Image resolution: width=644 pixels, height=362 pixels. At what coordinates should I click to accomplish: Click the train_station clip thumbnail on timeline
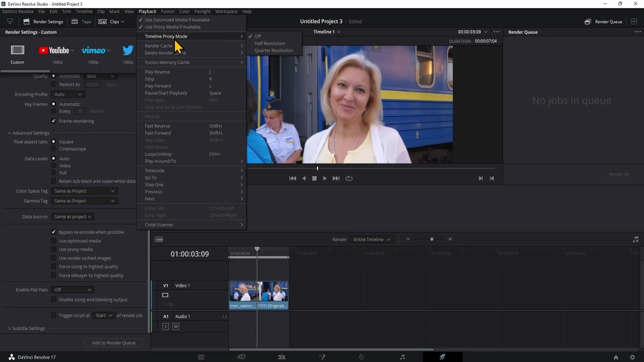click(x=243, y=292)
